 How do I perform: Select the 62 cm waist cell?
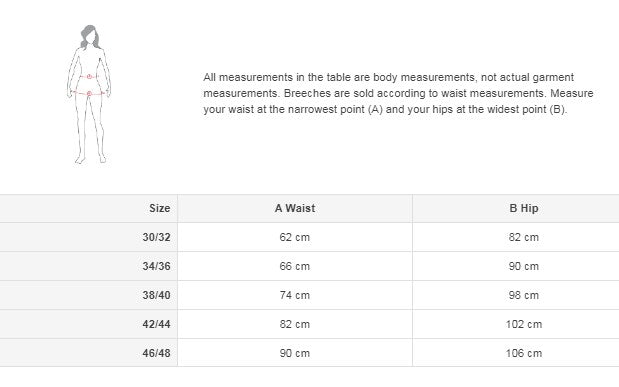[x=295, y=237]
